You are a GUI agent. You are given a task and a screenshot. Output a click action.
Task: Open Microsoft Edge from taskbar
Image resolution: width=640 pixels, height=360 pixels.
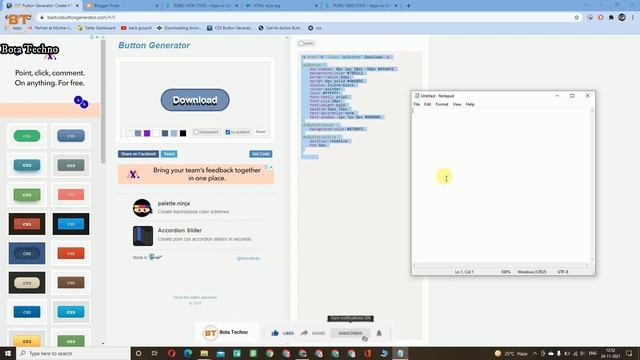point(188,353)
